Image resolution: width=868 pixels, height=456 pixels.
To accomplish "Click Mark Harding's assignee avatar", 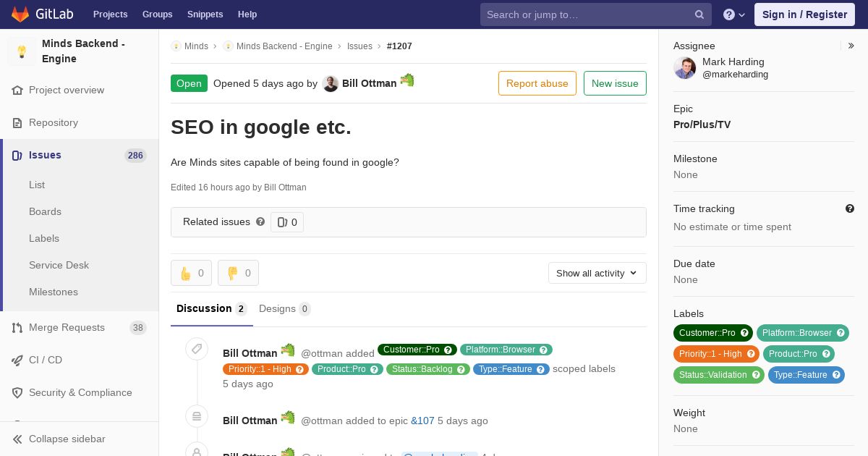I will pos(684,68).
